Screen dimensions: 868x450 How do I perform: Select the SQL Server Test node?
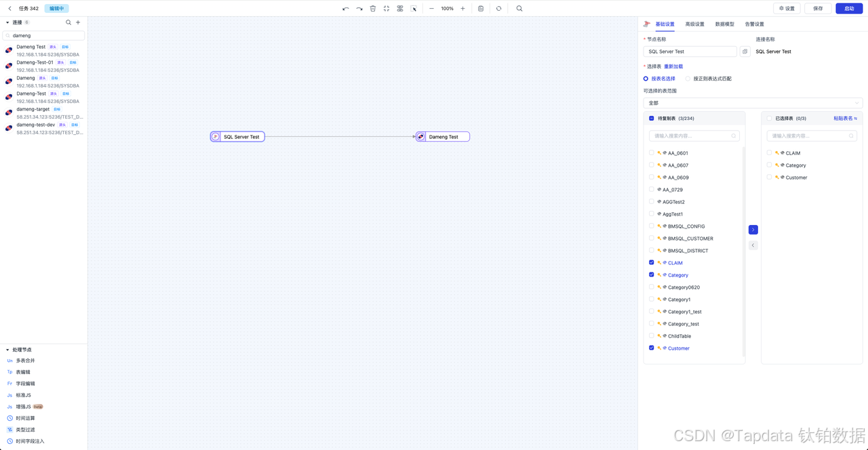click(237, 137)
